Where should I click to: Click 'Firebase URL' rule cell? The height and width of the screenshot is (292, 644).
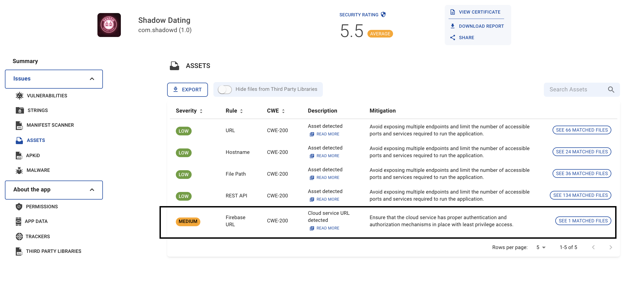235,221
